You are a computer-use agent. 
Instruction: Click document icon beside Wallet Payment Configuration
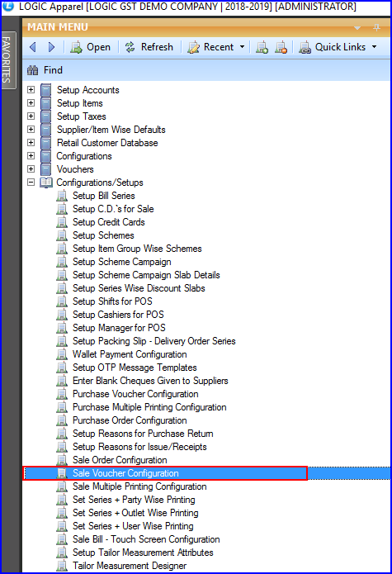(62, 354)
